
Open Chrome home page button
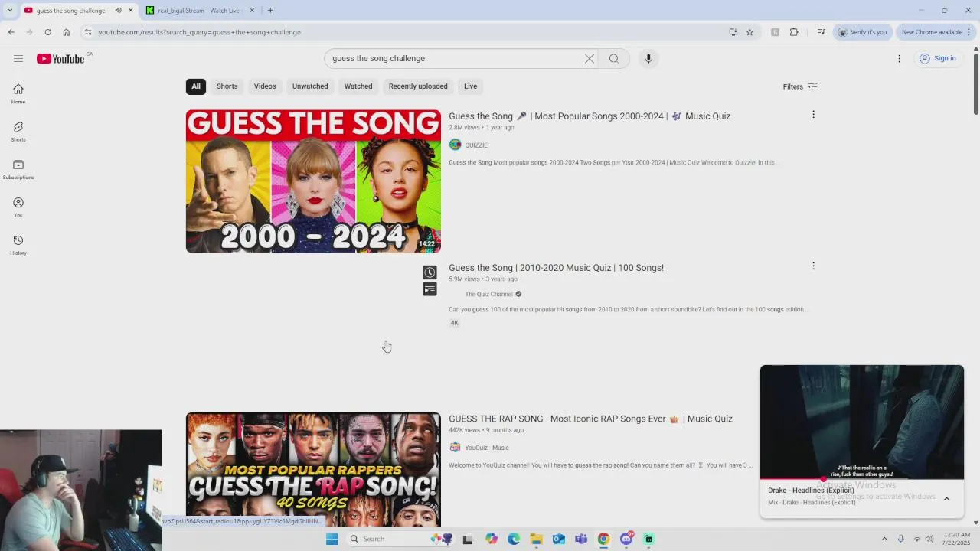pos(67,32)
